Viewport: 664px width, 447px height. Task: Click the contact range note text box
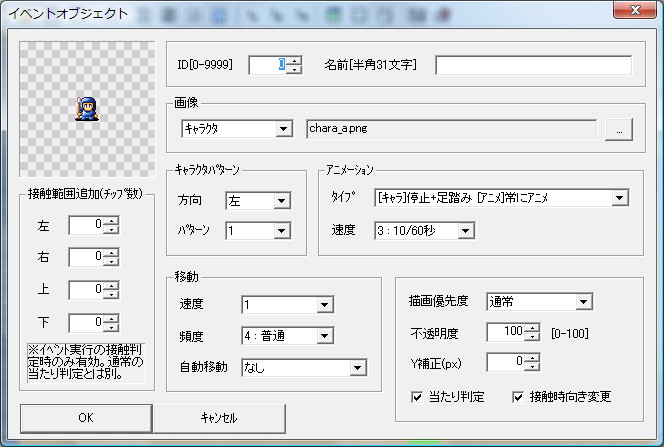pos(86,363)
